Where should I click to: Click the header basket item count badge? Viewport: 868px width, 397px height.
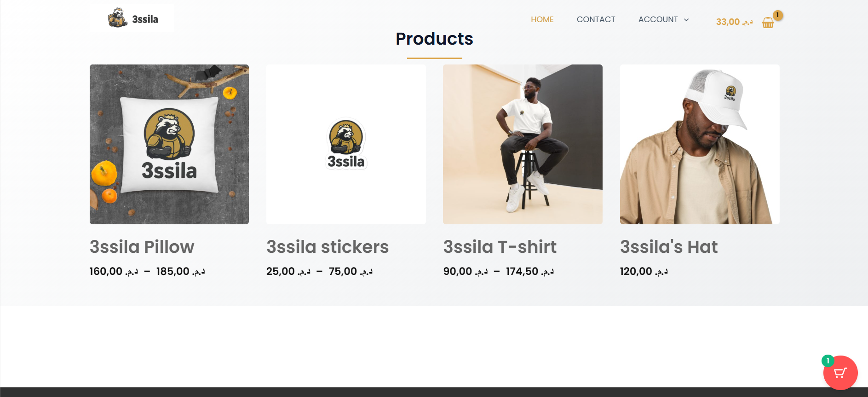point(777,15)
